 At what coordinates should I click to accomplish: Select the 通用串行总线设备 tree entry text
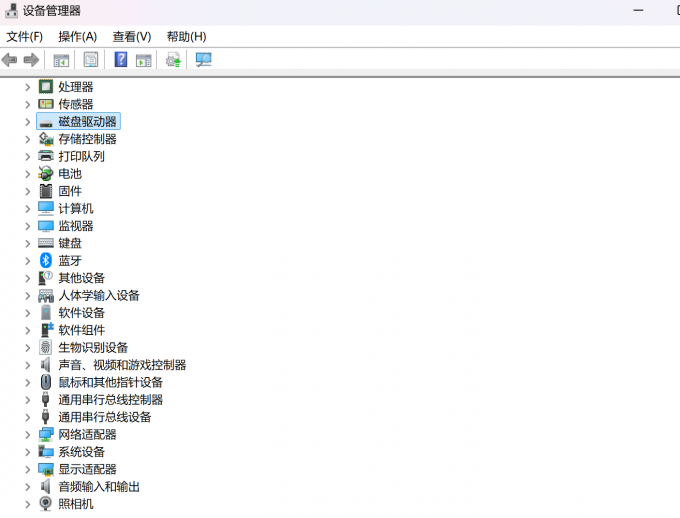pyautogui.click(x=105, y=417)
